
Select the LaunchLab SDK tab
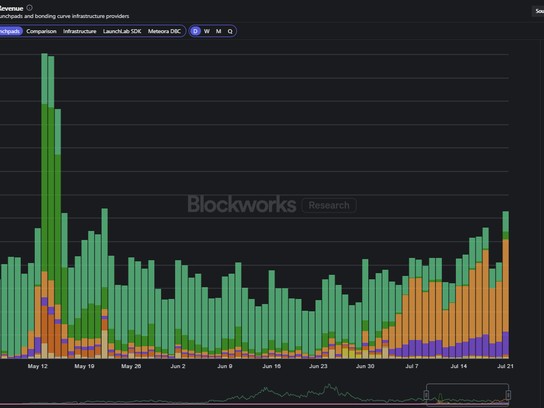[x=122, y=31]
